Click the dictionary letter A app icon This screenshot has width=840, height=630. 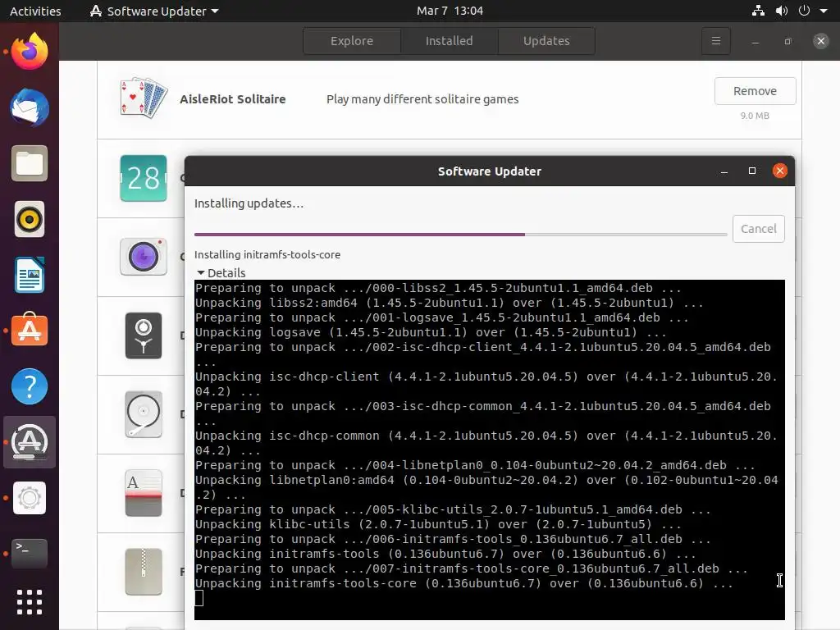click(144, 493)
